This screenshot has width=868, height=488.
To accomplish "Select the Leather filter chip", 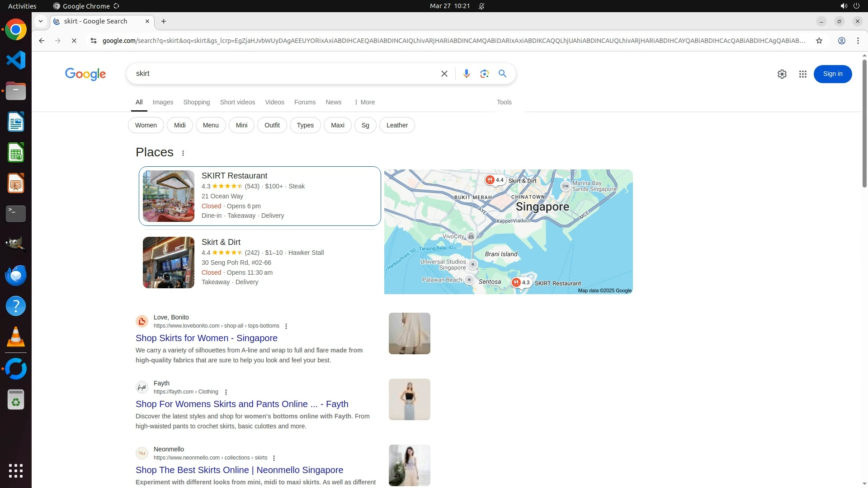I will (x=396, y=125).
